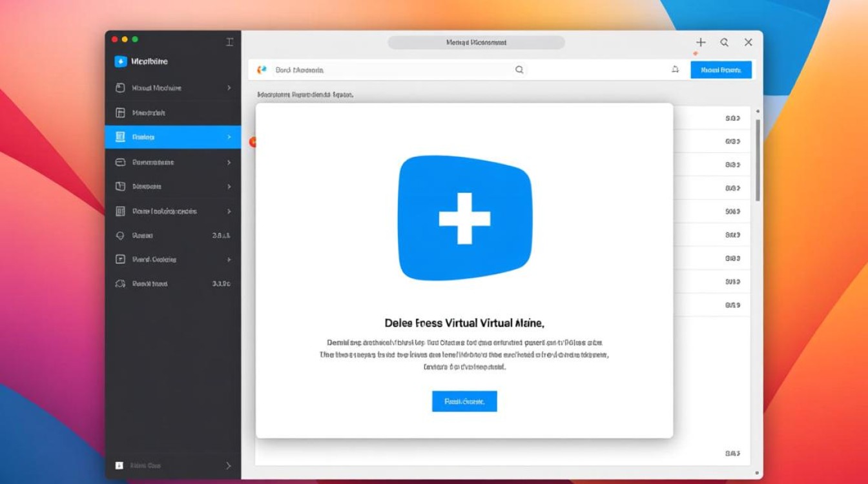The width and height of the screenshot is (868, 484).
Task: Click the collapse icon above the sidebar list
Action: tap(229, 42)
